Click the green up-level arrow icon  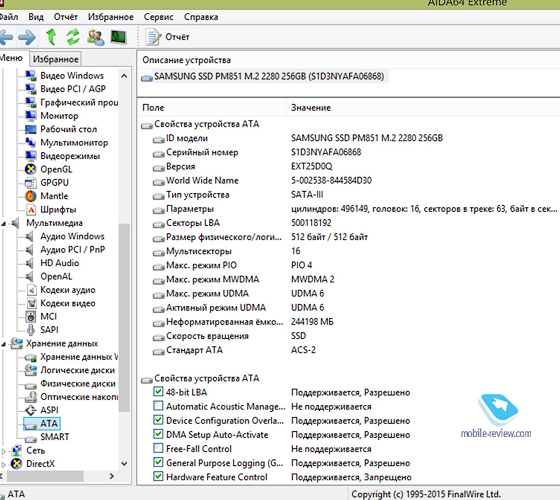click(x=51, y=37)
